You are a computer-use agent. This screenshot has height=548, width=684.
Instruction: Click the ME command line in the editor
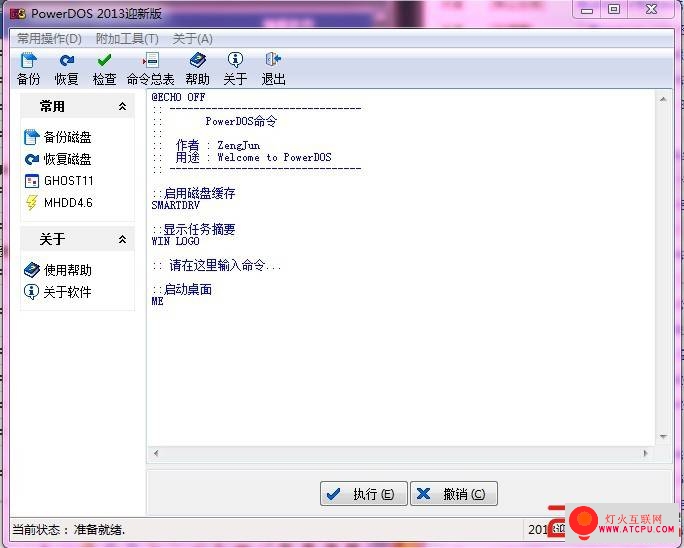click(157, 301)
